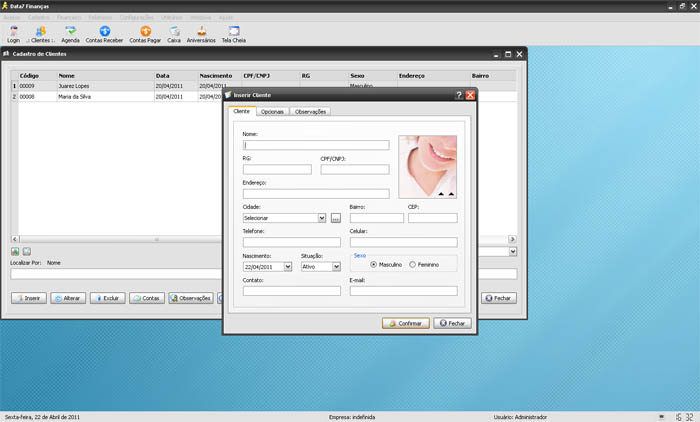This screenshot has width=700, height=422.
Task: Click the horizontal scrollbar thumb of the client grid
Action: pos(157,239)
